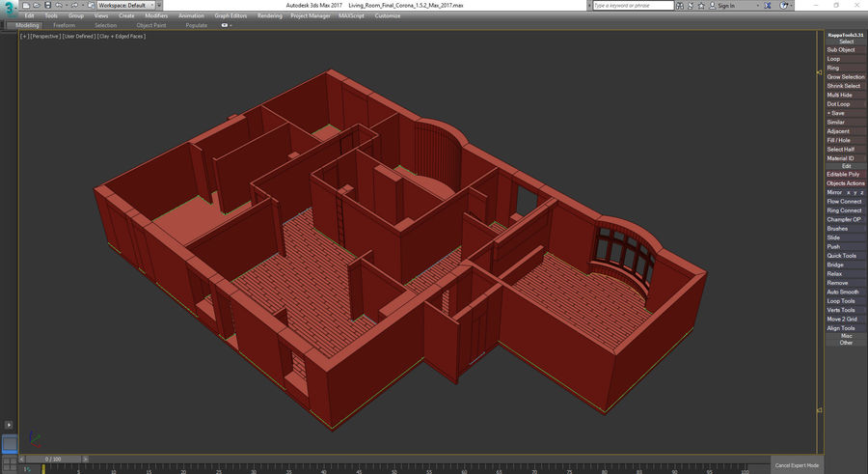Screen dimensions: 868x474
Task: Click the Autodesk Exchange X icon
Action: (x=768, y=6)
